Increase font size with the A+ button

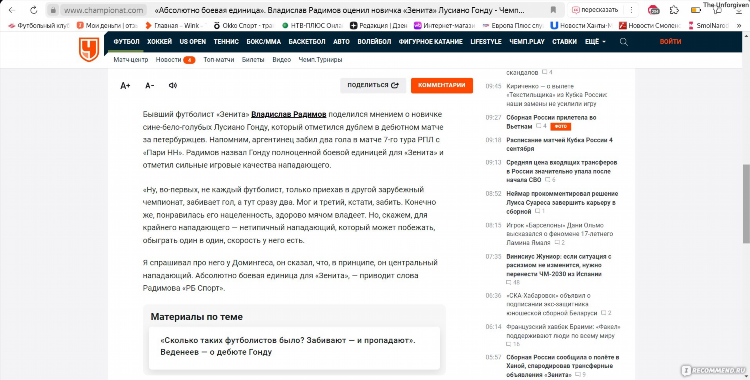pyautogui.click(x=125, y=86)
